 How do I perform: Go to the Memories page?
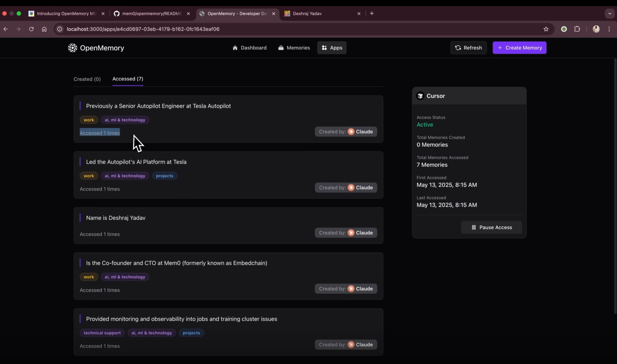coord(294,48)
